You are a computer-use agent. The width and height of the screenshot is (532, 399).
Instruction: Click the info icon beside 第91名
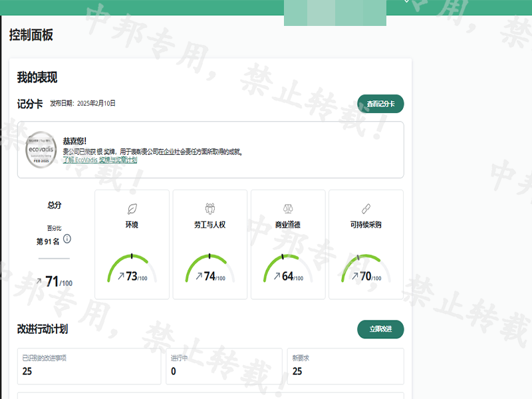pyautogui.click(x=67, y=239)
